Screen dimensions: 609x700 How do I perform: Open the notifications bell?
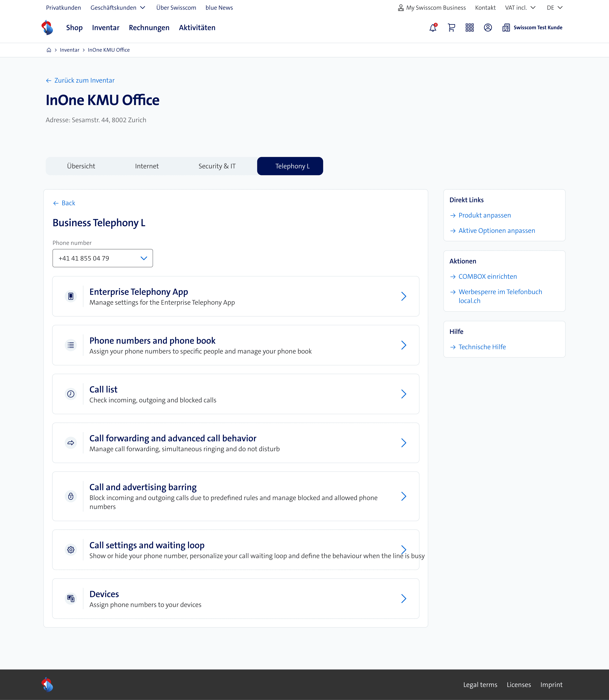point(433,28)
